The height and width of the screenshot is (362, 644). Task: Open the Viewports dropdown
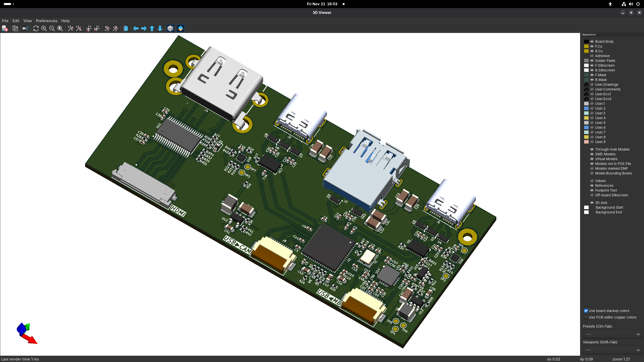[612, 350]
